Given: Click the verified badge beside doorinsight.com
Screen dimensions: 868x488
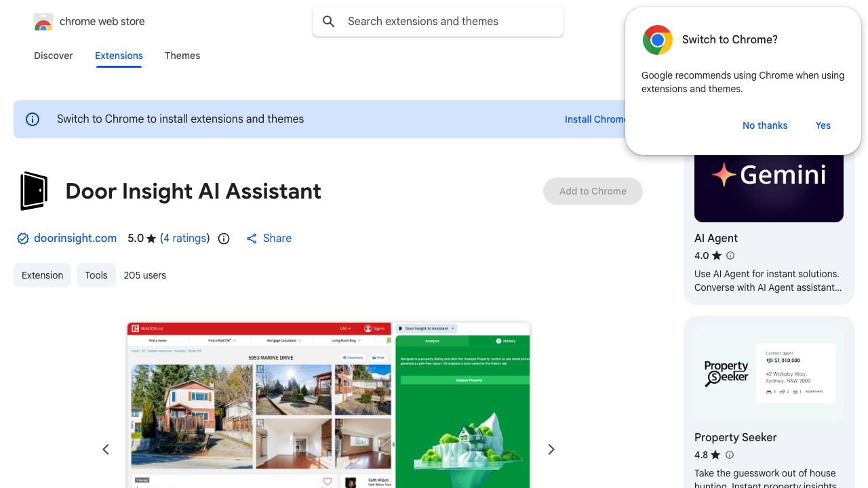Looking at the screenshot, I should pos(23,239).
